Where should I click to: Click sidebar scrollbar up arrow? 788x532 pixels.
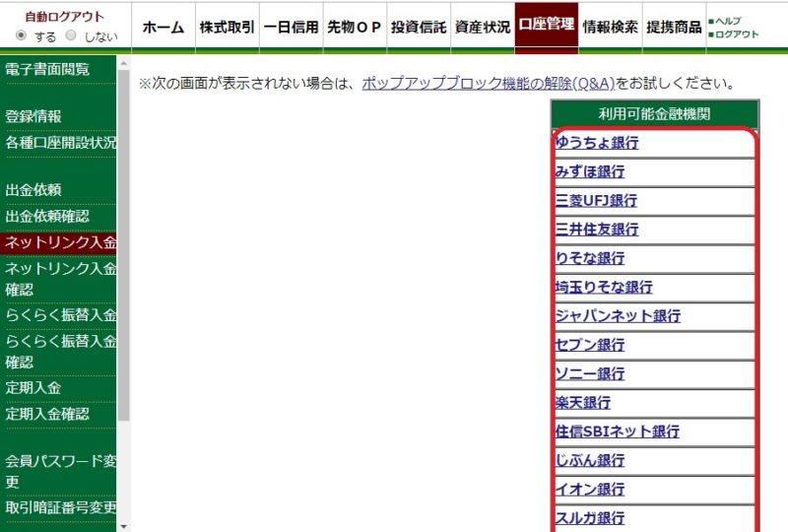pos(123,62)
